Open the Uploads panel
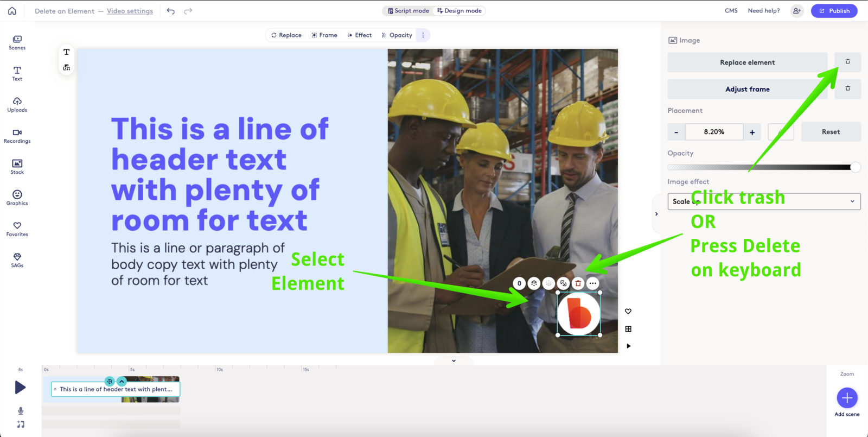This screenshot has height=437, width=868. pos(17,105)
